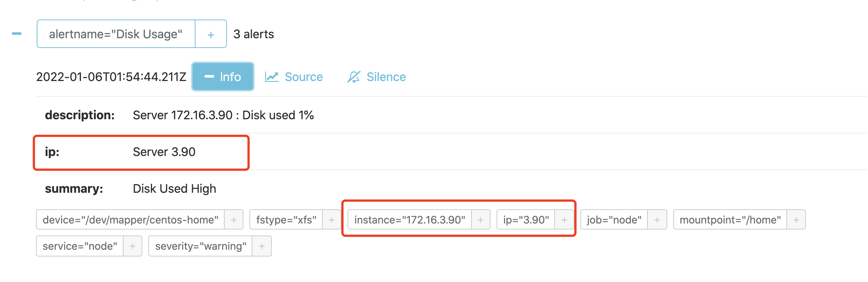Add service="node" to filter
The height and width of the screenshot is (282, 868).
tap(133, 246)
